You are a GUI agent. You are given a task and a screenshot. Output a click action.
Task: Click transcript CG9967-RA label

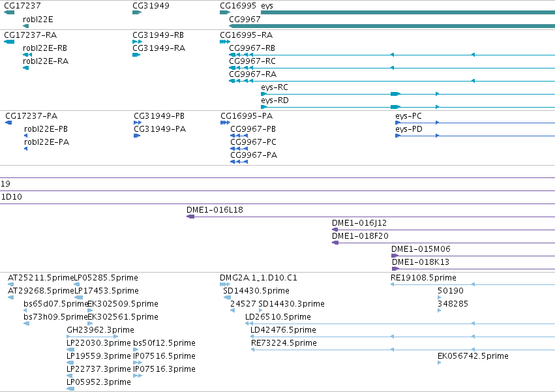pos(253,74)
